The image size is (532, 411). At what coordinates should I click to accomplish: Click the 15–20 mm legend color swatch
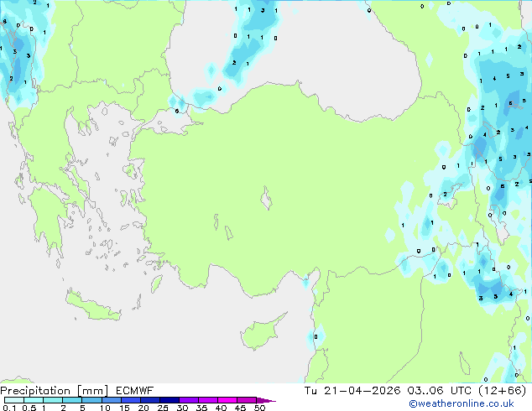point(131,400)
